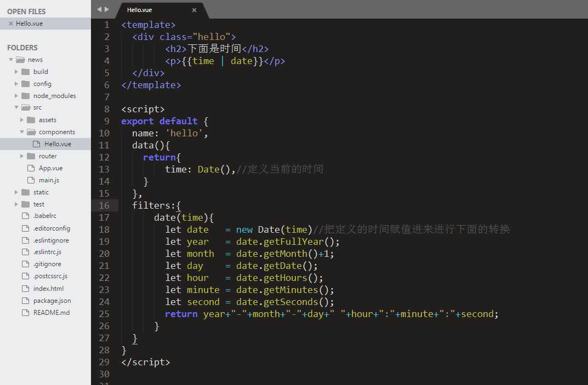The height and width of the screenshot is (385, 588).
Task: Expand the router folder arrow
Action: [x=22, y=156]
